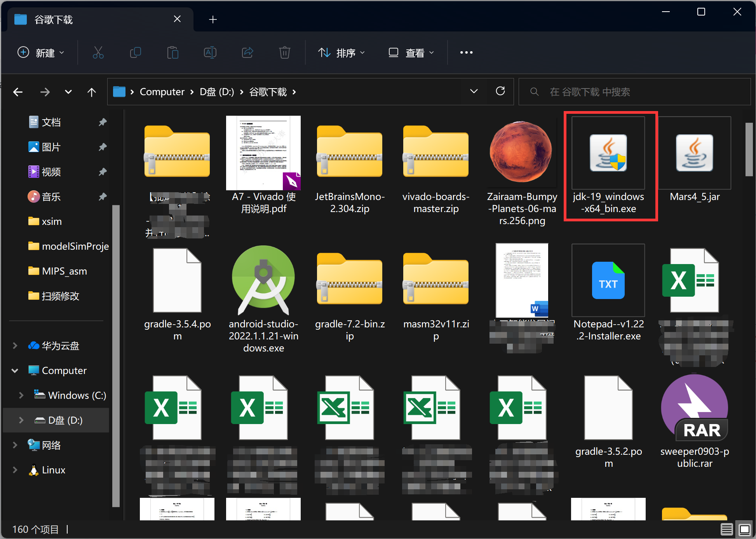Screen dimensions: 756x539
Task: Open the 排序 sort dropdown
Action: click(341, 52)
